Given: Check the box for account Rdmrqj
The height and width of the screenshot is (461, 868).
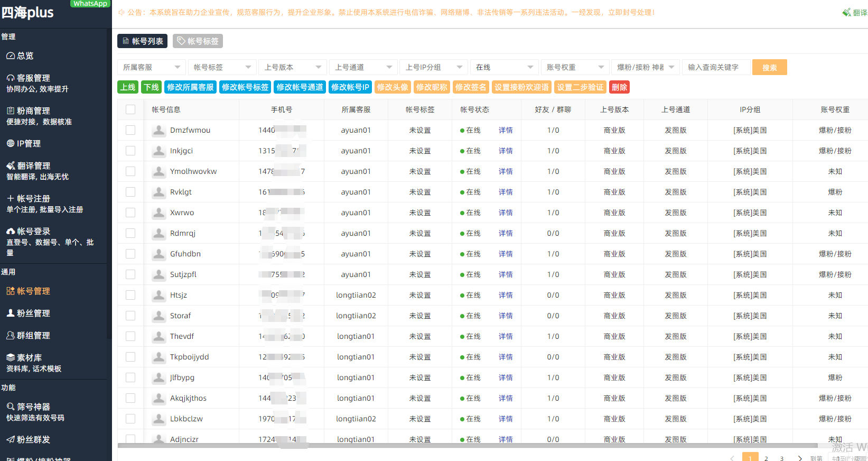Looking at the screenshot, I should pos(130,233).
